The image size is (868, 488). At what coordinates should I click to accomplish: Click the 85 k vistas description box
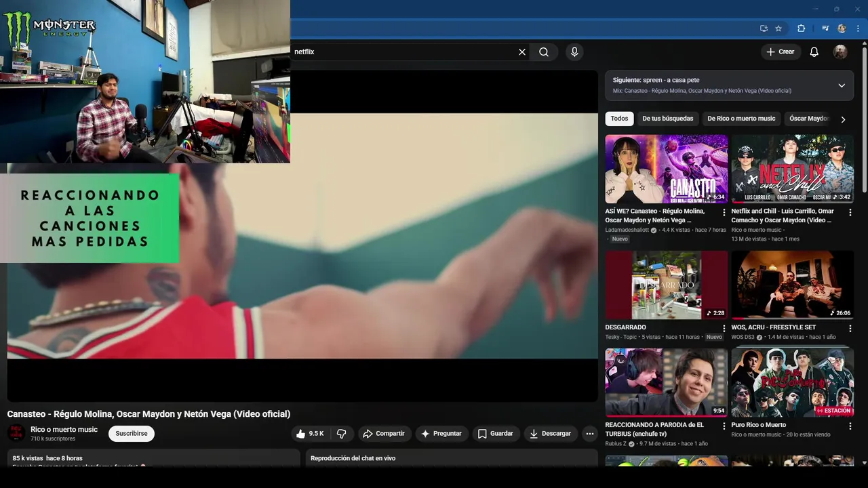point(153,458)
